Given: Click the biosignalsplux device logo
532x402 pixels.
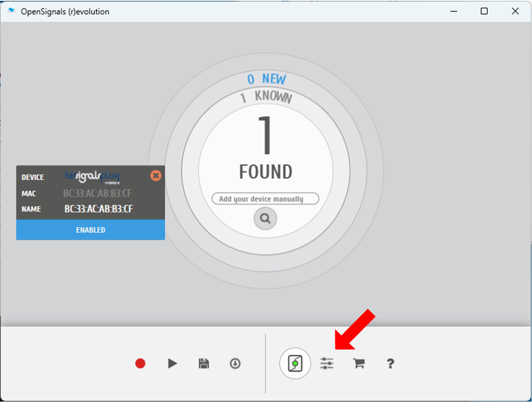Looking at the screenshot, I should (93, 176).
